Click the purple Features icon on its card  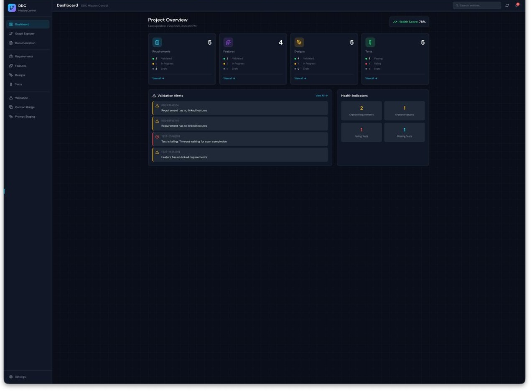pos(228,42)
